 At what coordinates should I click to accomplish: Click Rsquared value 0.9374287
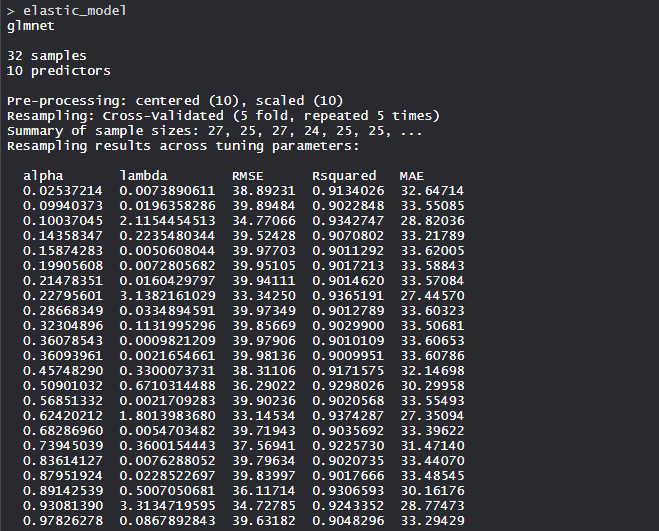coord(348,416)
